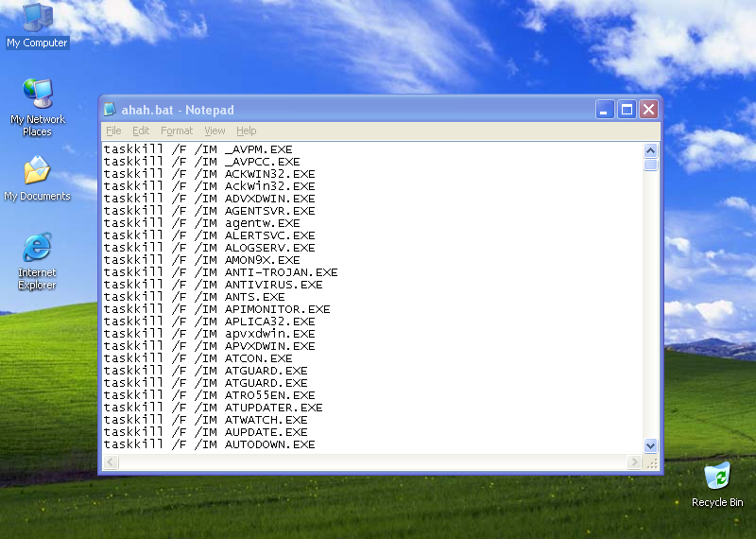Click the horizontal scrollbar left arrow
756x539 pixels.
click(111, 462)
